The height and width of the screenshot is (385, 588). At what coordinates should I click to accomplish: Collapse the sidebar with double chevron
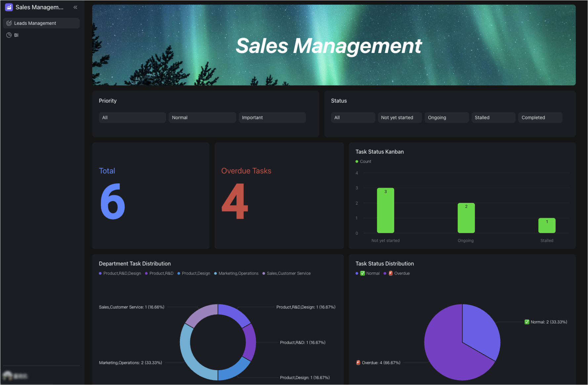[75, 7]
